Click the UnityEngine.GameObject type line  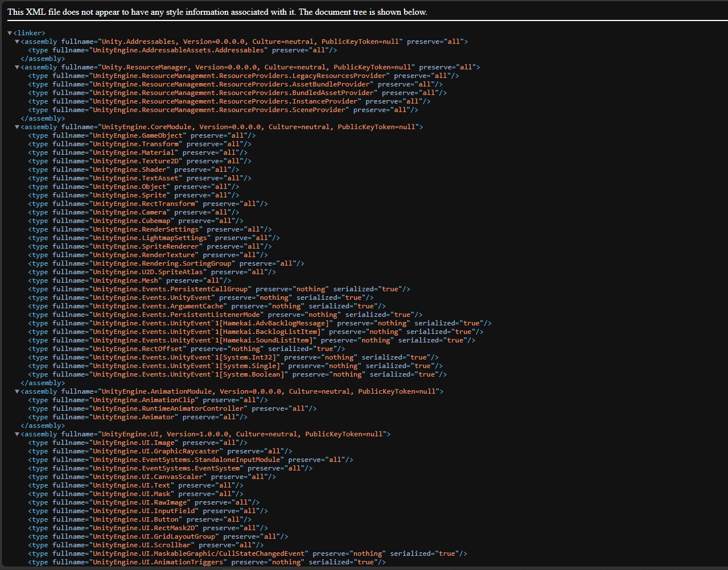click(142, 135)
